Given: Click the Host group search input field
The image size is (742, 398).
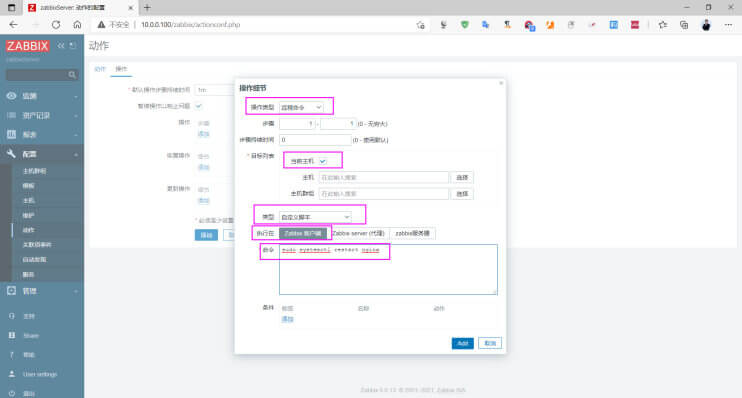Looking at the screenshot, I should click(x=384, y=194).
